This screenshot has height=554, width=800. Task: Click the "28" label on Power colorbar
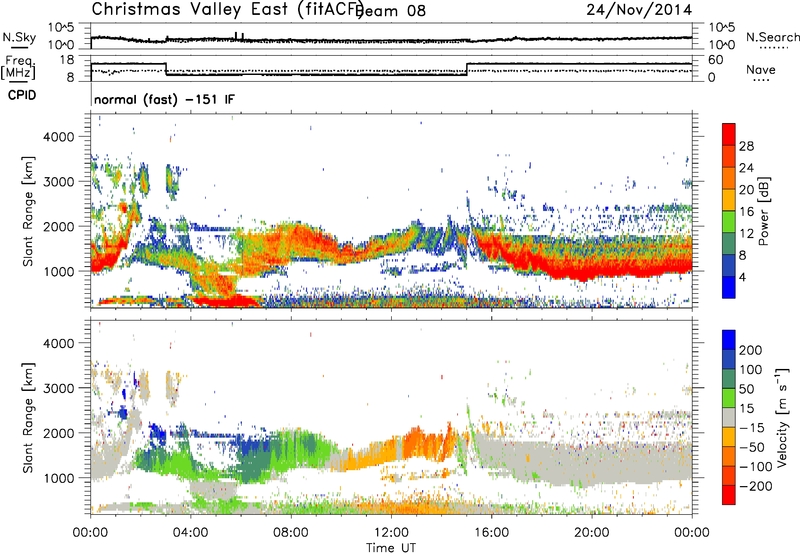(746, 146)
